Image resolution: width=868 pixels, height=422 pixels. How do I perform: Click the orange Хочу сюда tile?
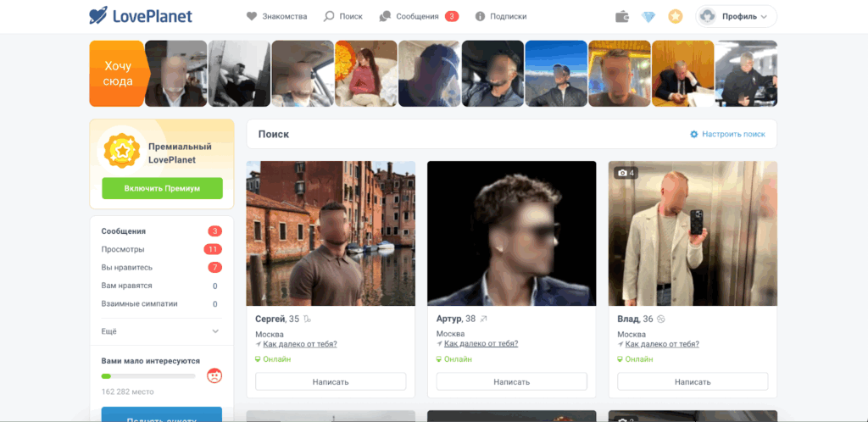[118, 74]
